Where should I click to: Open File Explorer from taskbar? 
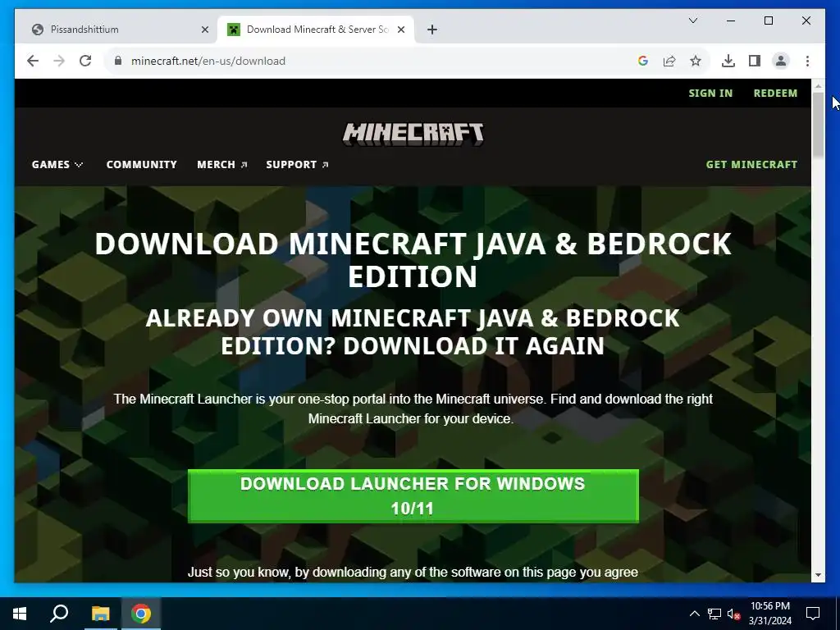(100, 614)
